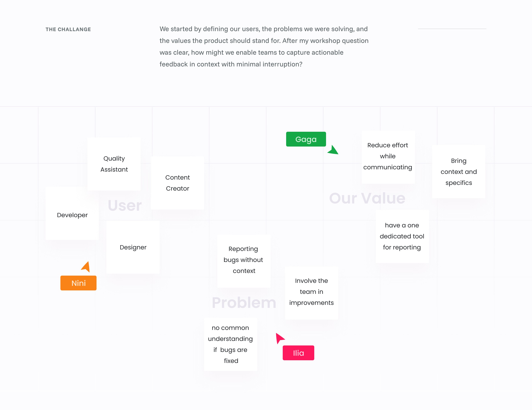
Task: Select the Quality Assistant sticky note
Action: (114, 164)
